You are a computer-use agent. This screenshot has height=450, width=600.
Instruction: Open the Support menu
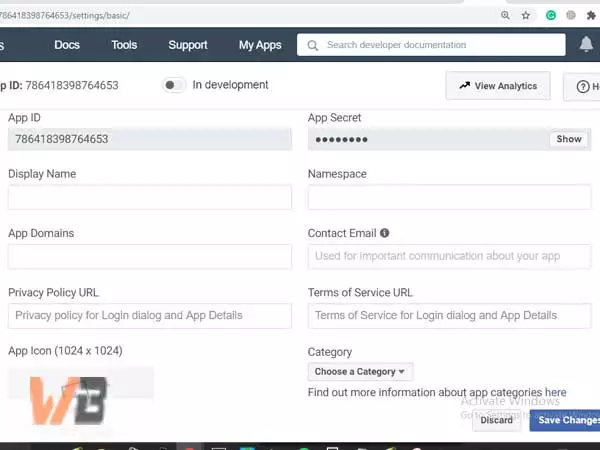tap(188, 45)
